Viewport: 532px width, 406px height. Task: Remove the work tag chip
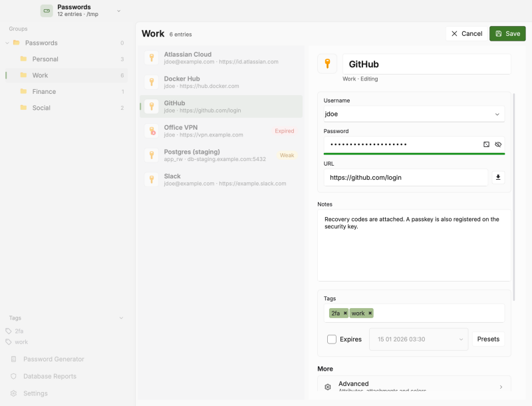(370, 313)
